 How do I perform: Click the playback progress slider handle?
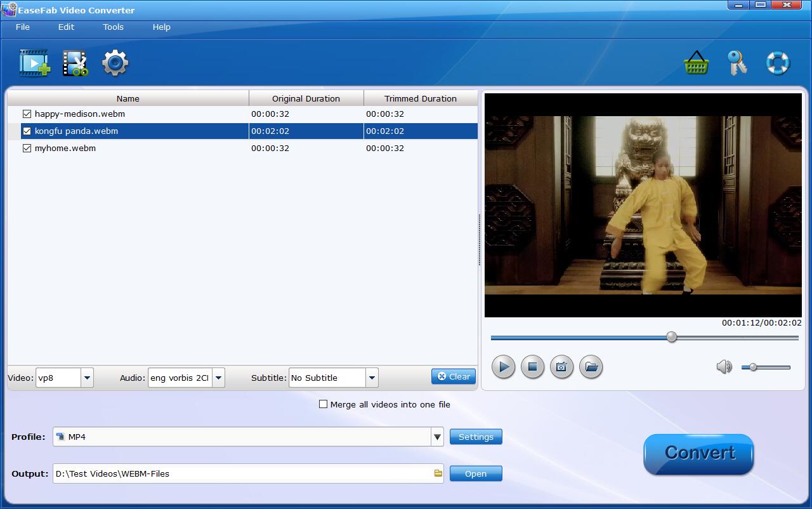[671, 338]
